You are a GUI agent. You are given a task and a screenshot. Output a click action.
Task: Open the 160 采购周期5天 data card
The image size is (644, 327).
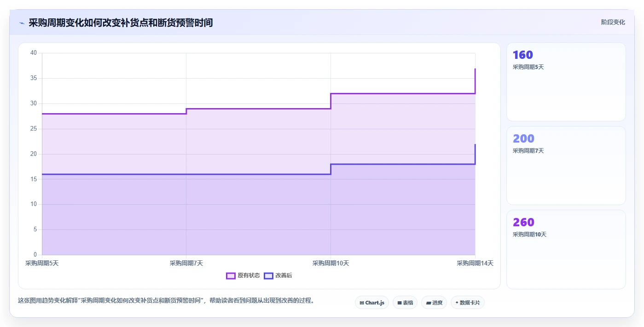pos(566,82)
